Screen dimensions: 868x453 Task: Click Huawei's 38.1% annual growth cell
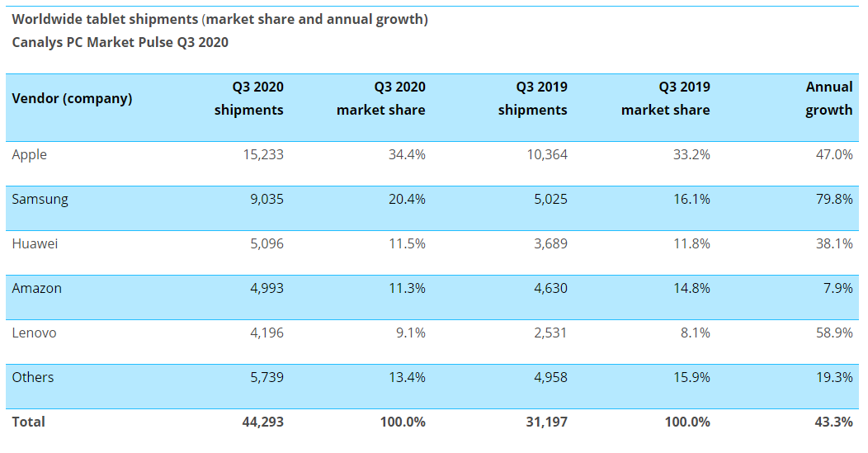tap(834, 243)
